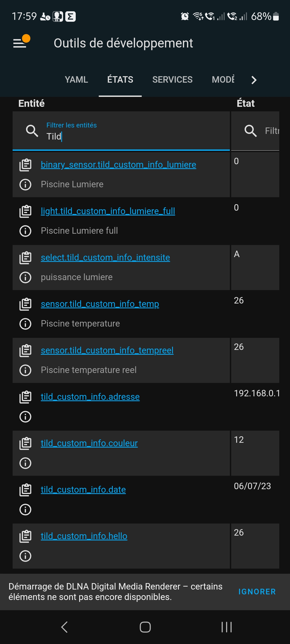290x644 pixels.
Task: Copy sensor.tild_custom_info_tempreel entity ID
Action: [26, 350]
